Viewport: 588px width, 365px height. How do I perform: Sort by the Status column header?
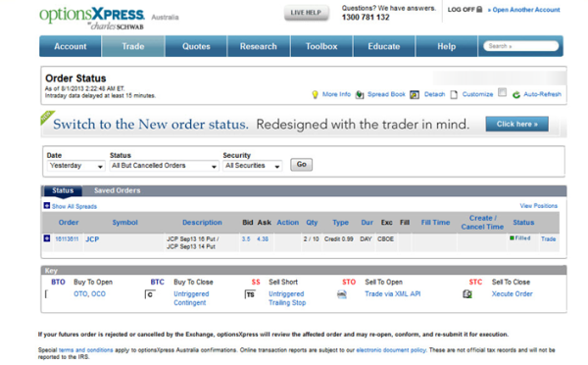coord(523,223)
